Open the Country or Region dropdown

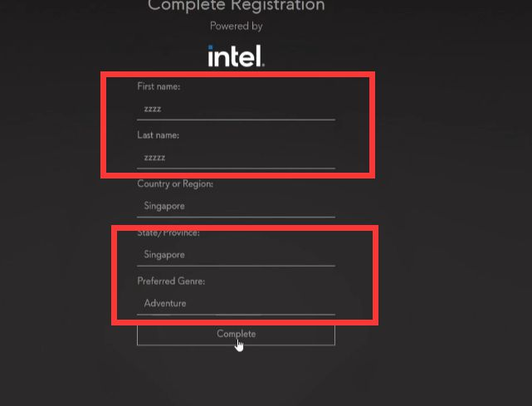point(237,207)
